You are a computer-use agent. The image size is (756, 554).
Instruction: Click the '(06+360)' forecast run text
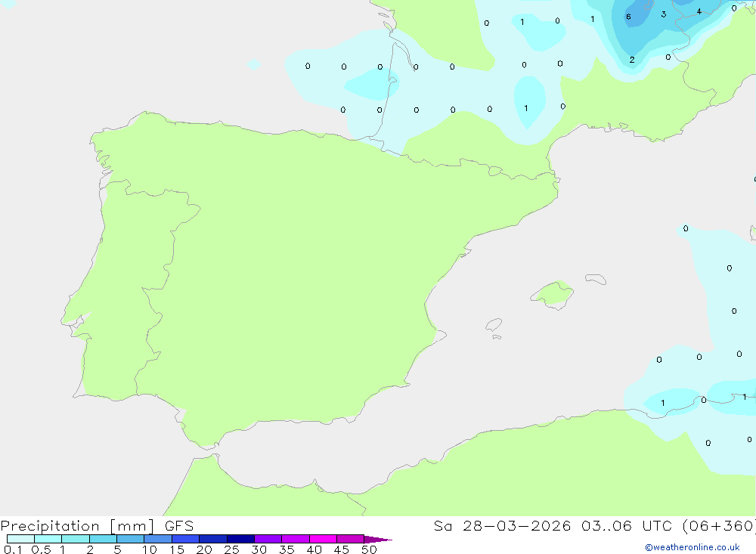[719, 526]
